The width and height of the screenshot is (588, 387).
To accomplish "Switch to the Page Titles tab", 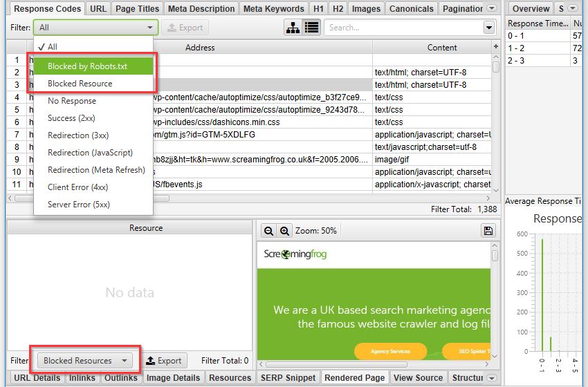I will coord(137,9).
